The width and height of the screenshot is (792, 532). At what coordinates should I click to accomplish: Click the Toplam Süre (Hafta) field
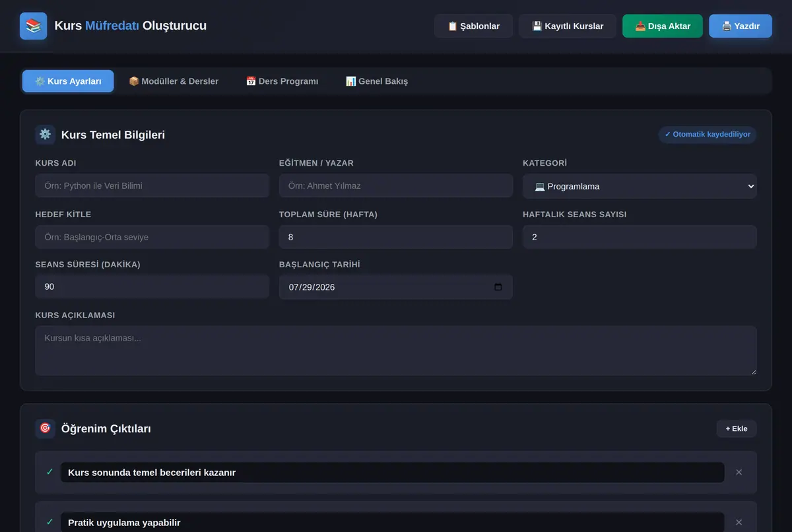(396, 237)
